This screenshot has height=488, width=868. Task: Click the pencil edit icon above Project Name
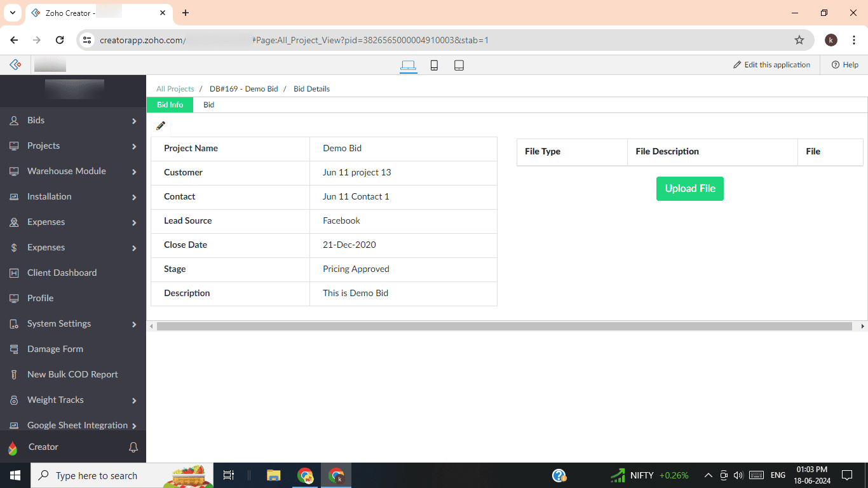(x=160, y=125)
